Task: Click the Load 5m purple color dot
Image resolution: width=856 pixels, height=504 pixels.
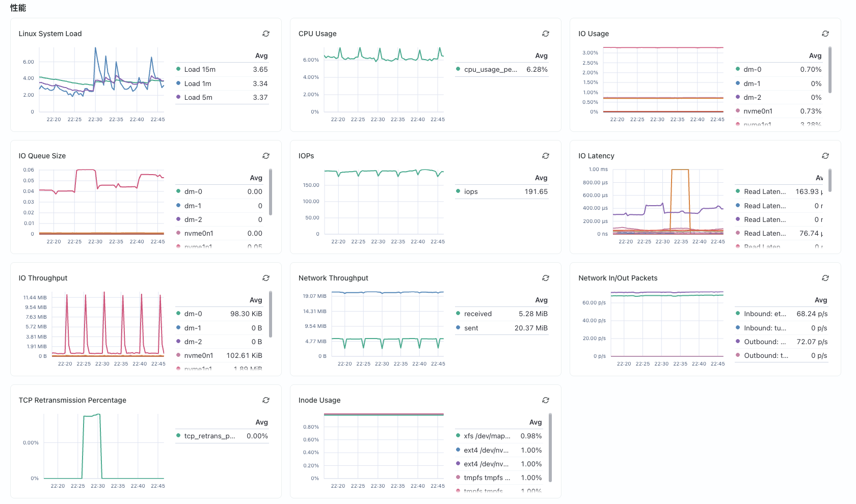Action: tap(178, 97)
